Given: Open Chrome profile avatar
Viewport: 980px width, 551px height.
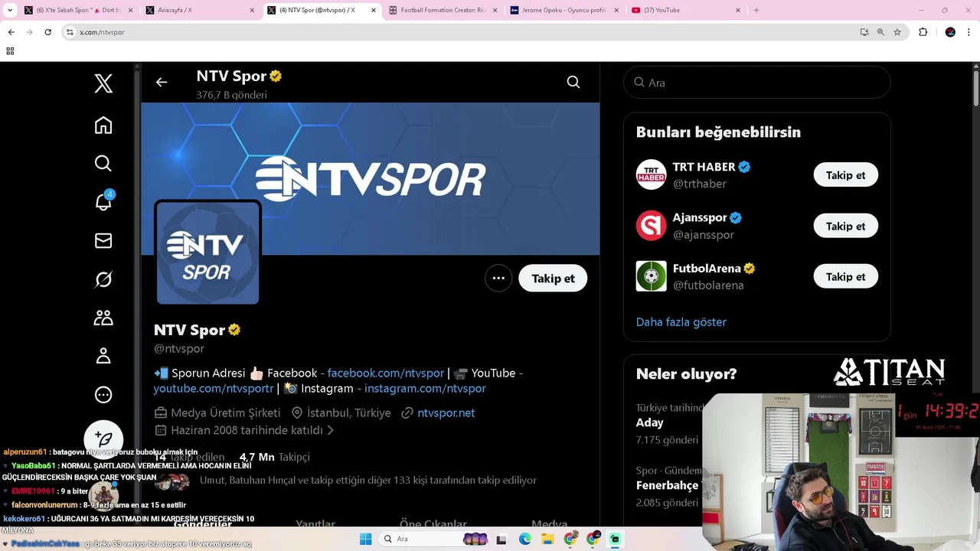Looking at the screenshot, I should coord(950,32).
